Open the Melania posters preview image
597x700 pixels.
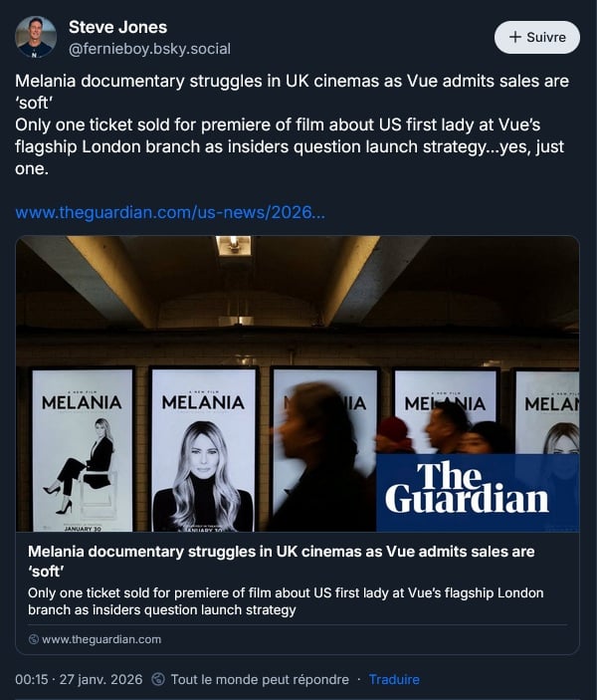pyautogui.click(x=298, y=383)
